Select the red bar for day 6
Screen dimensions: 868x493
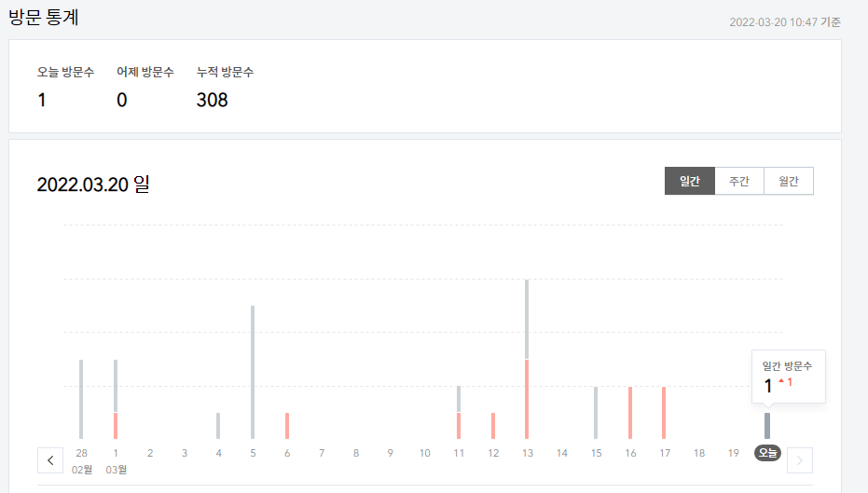287,426
